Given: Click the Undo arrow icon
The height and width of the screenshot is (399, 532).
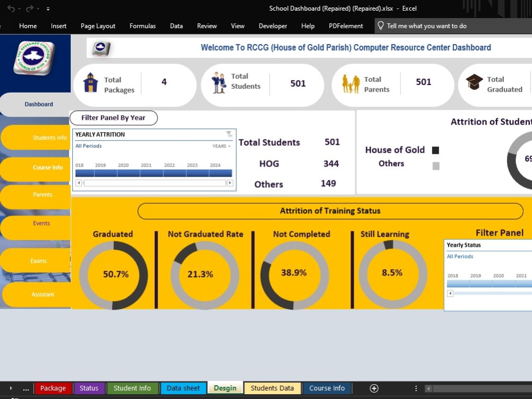Looking at the screenshot, I should click(11, 9).
